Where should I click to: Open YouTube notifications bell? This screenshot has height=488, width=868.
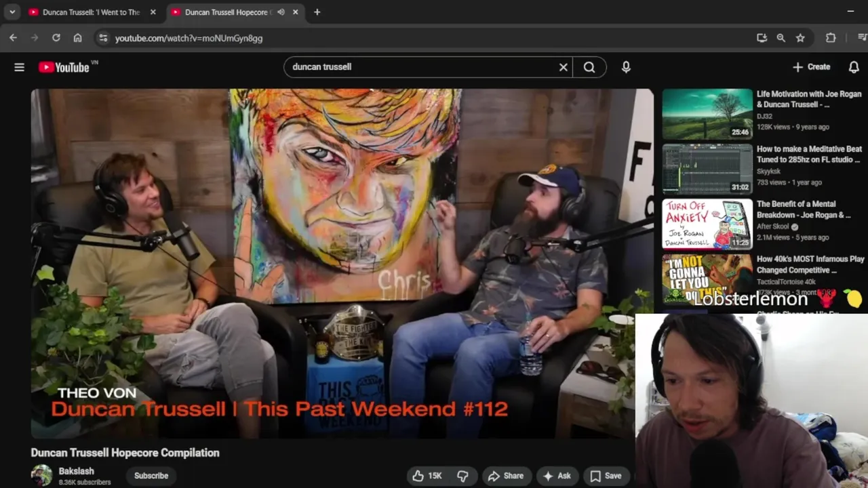(x=854, y=67)
